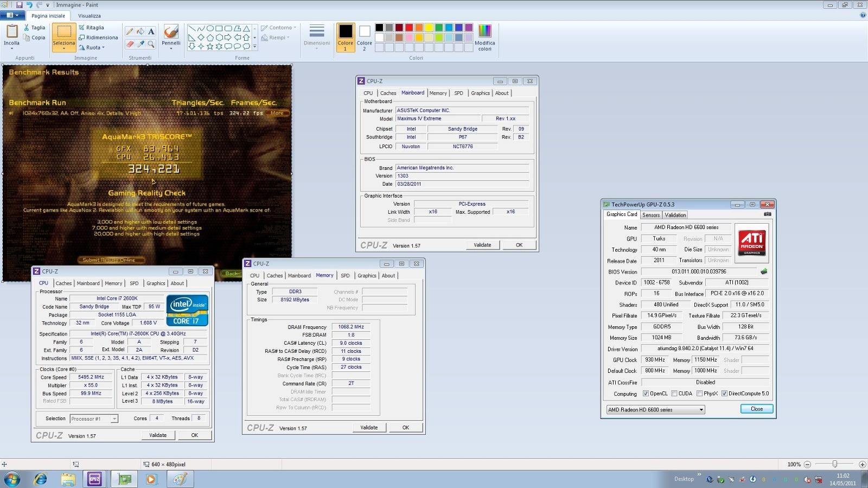
Task: Click the taskbar clock showing 11:02
Action: click(843, 479)
